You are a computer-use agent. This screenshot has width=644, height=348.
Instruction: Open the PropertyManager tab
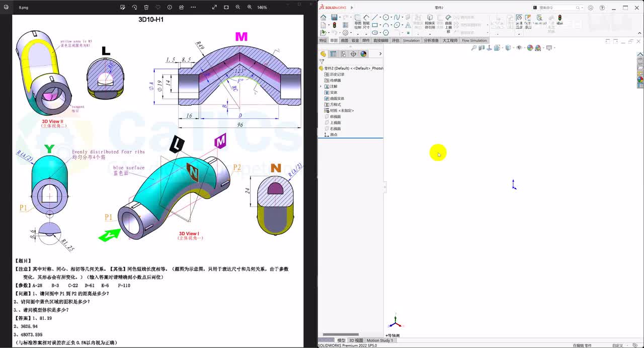tap(333, 54)
